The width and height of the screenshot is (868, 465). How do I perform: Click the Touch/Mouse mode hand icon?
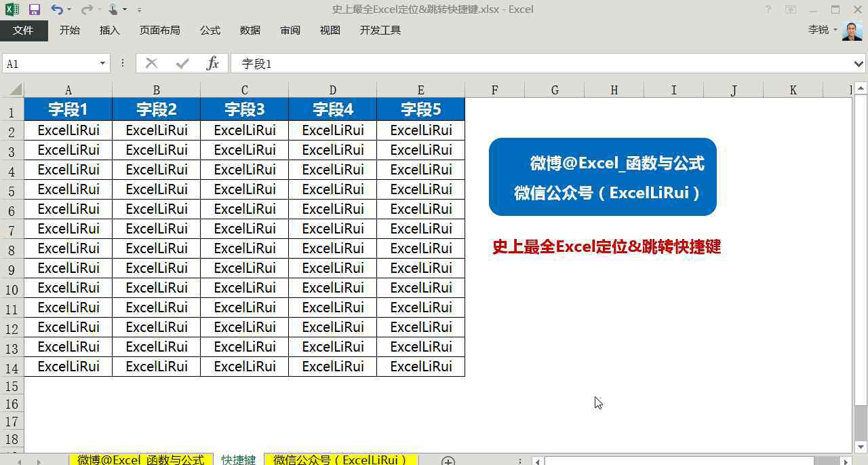114,10
